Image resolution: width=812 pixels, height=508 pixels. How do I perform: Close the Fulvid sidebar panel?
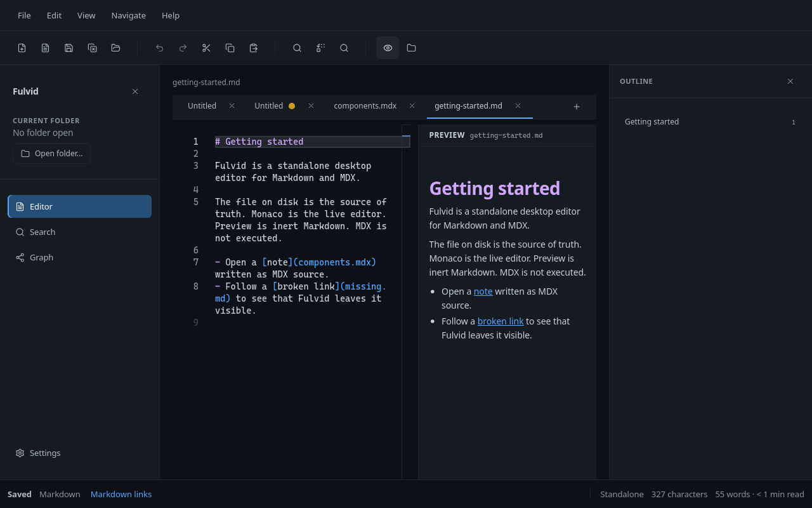pos(135,91)
